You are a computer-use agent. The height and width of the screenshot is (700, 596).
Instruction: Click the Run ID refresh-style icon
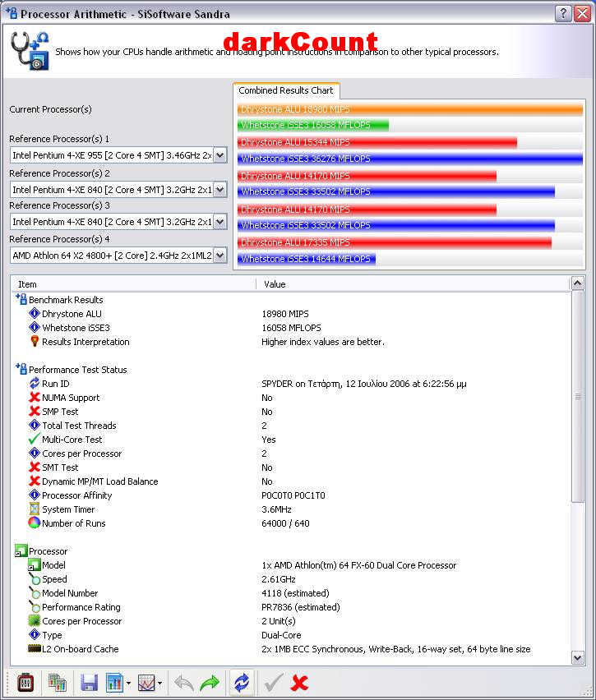pos(35,383)
